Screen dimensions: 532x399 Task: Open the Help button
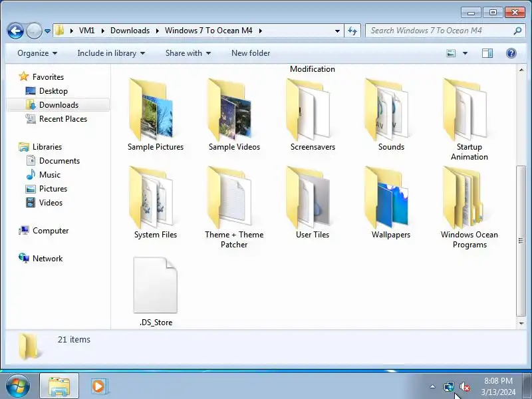(511, 53)
